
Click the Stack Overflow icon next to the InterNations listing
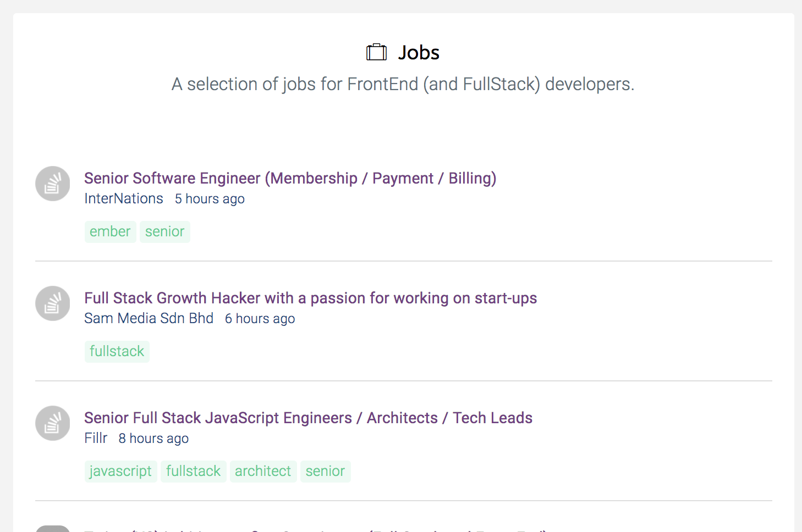tap(52, 184)
